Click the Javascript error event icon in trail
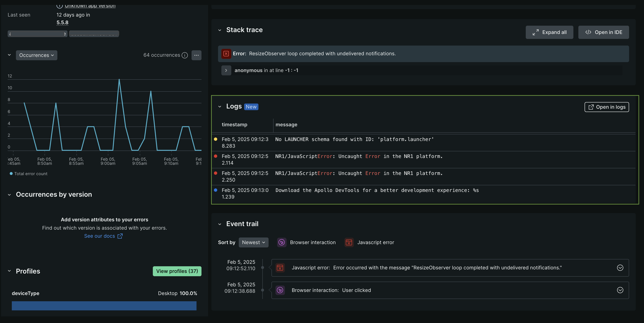Image resolution: width=644 pixels, height=323 pixels. coord(280,268)
